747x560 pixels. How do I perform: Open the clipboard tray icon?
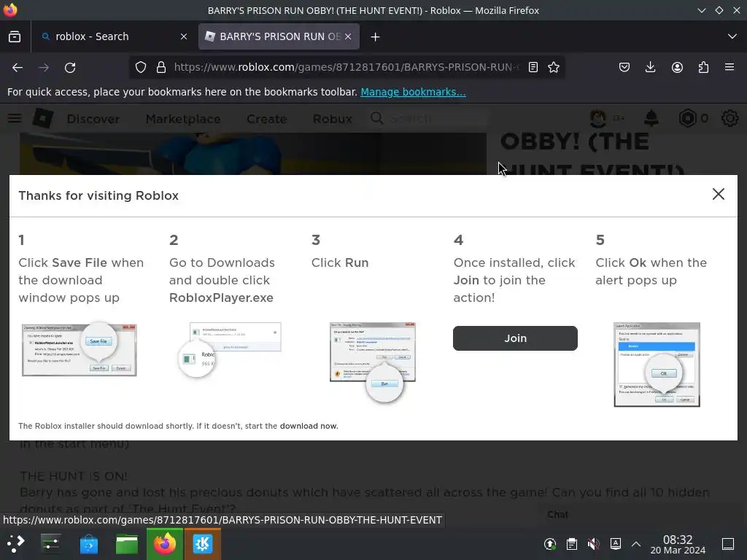(572, 544)
